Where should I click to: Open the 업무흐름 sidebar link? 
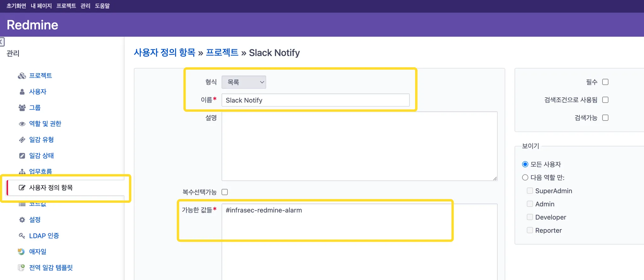click(41, 172)
